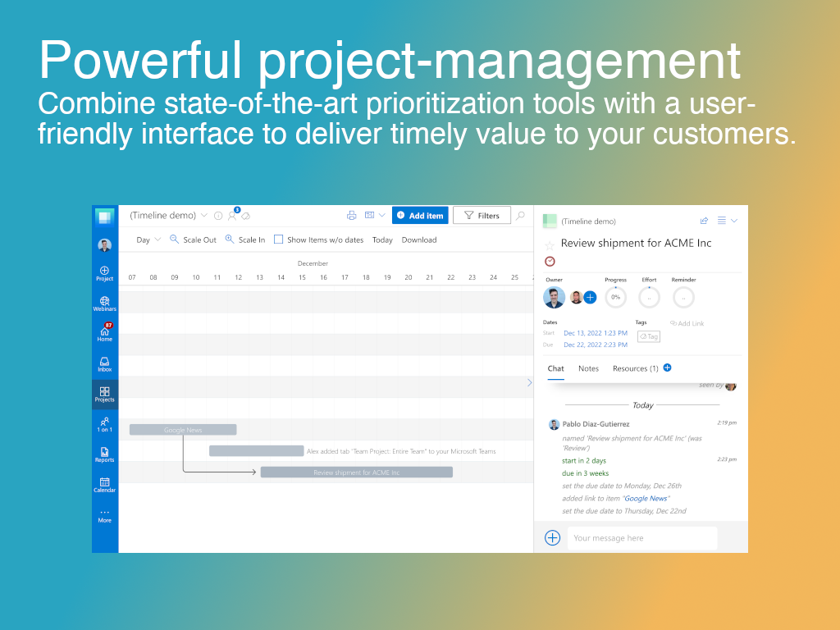Switch to the Notes tab
This screenshot has height=630, width=840.
pyautogui.click(x=588, y=368)
